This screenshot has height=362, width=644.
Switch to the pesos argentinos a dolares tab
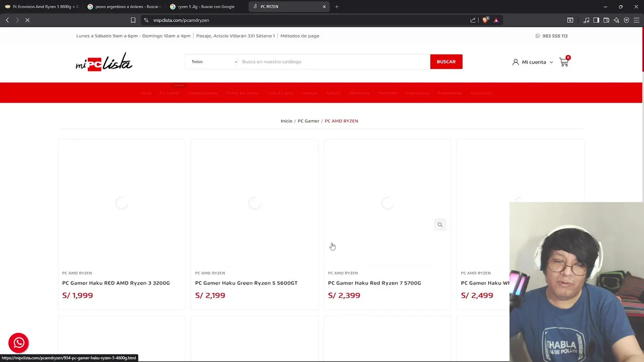tap(124, 7)
